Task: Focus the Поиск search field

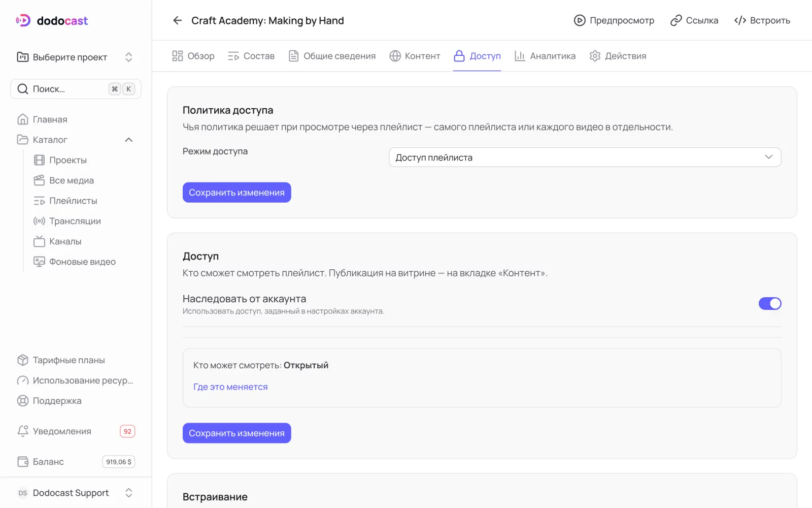Action: tap(76, 89)
